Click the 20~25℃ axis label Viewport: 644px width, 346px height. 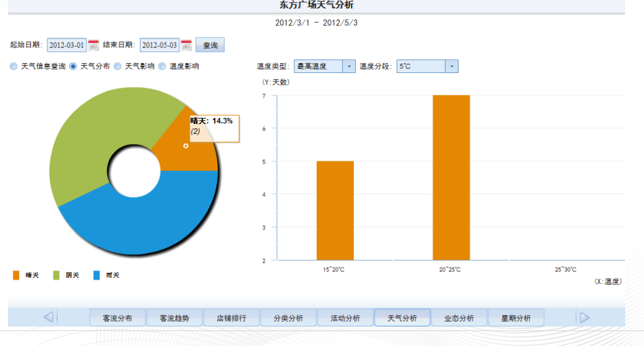[x=450, y=269]
